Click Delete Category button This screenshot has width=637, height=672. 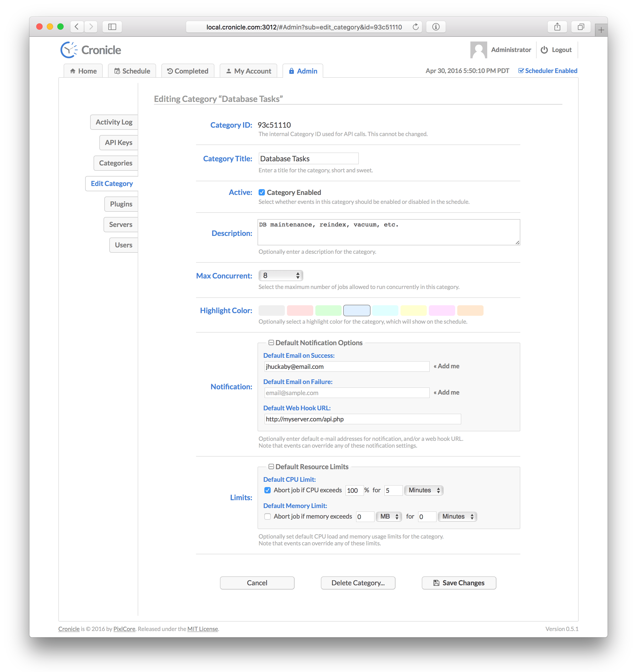[x=358, y=582]
